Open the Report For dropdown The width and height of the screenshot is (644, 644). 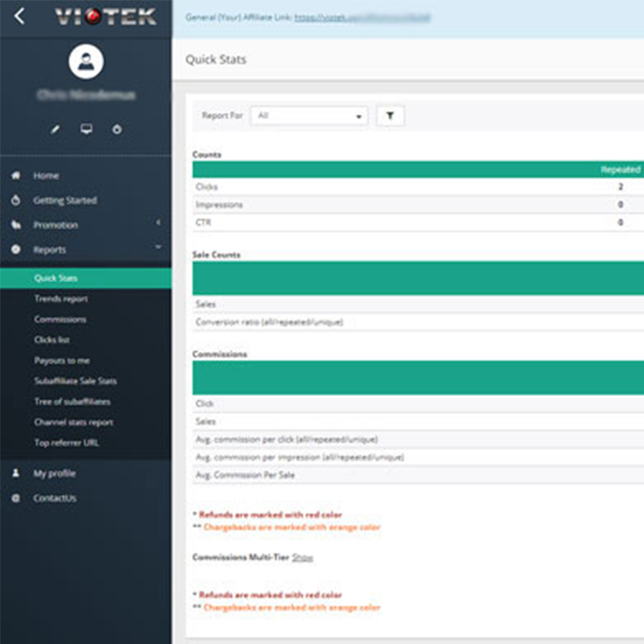(308, 116)
